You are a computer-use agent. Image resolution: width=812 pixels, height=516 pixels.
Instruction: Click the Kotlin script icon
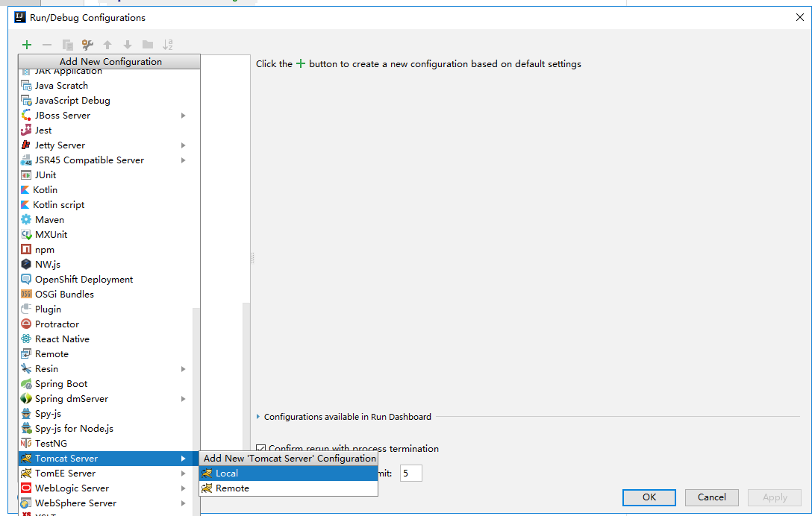tap(25, 205)
